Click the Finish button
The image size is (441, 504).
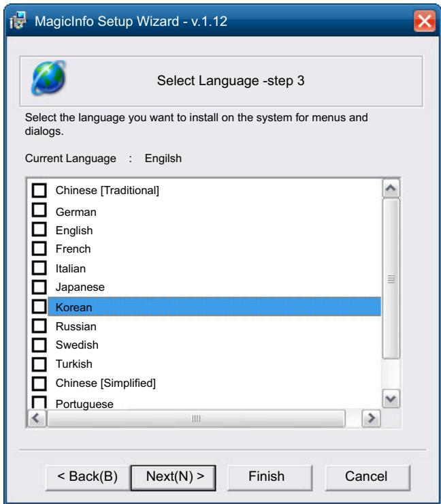pyautogui.click(x=269, y=477)
